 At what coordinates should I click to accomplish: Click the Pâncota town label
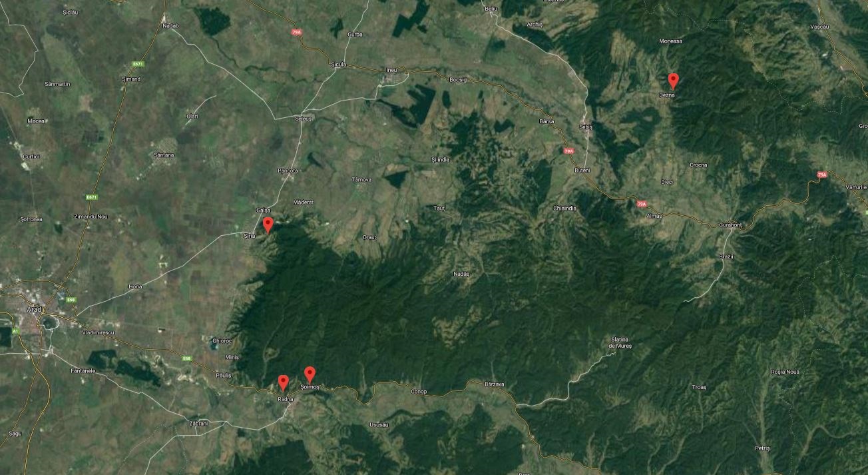[288, 171]
